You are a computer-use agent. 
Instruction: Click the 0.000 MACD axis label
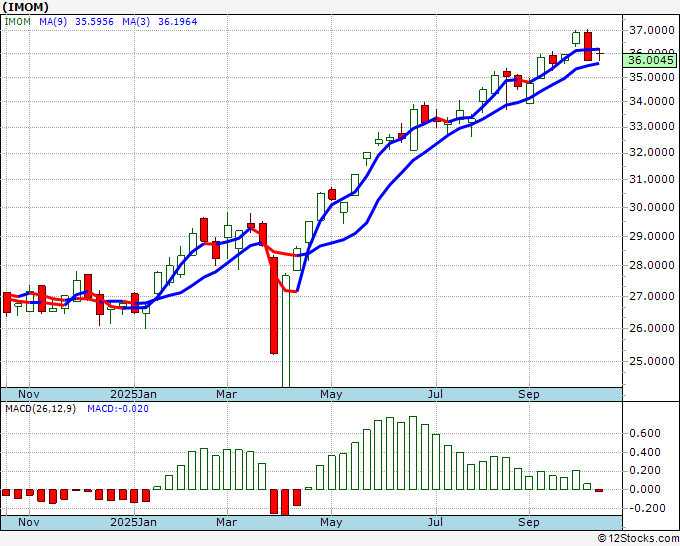tap(644, 489)
